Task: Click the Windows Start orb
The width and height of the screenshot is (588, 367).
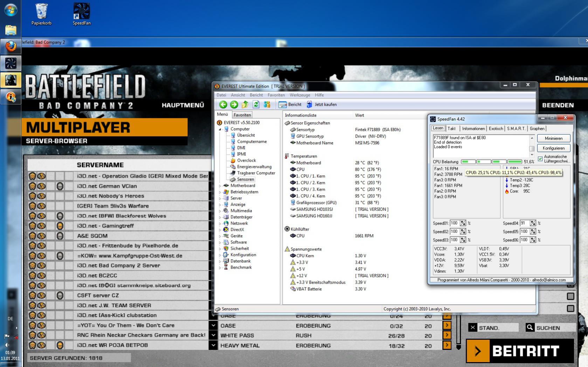Action: click(x=11, y=10)
